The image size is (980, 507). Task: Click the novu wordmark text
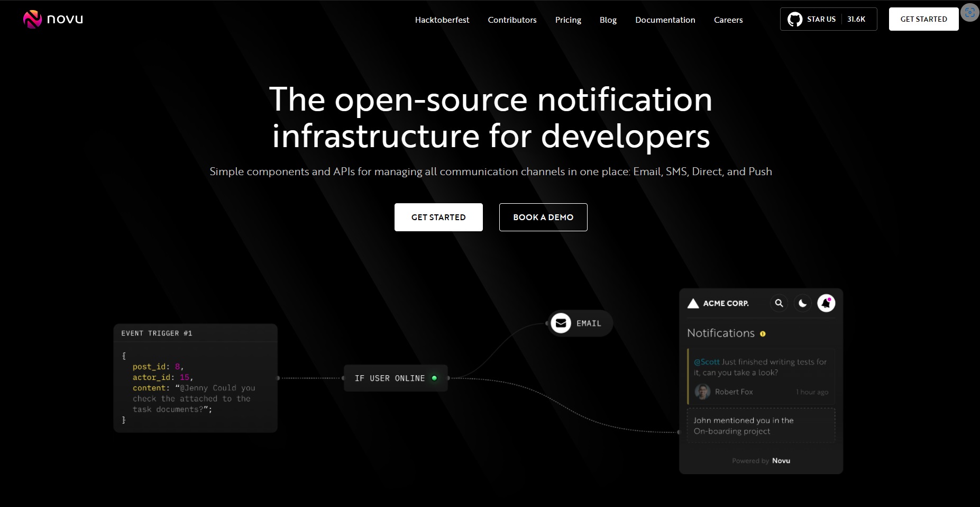pyautogui.click(x=65, y=20)
